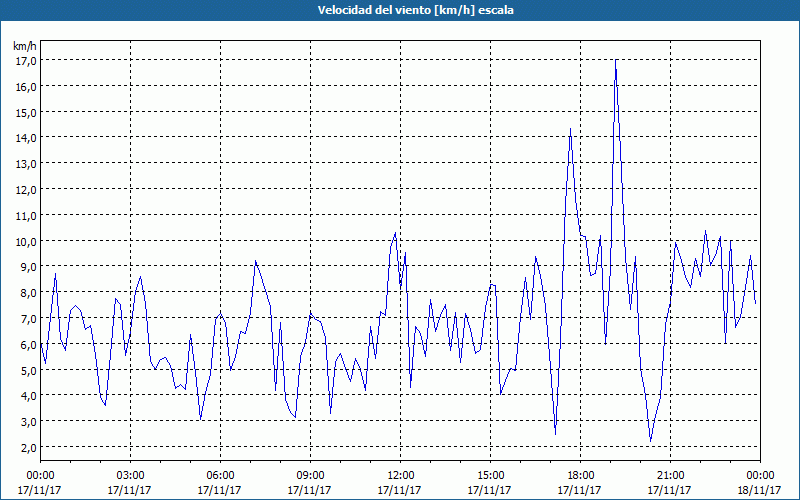
Task: Select the "4,0" y-axis label
Action: pos(28,396)
